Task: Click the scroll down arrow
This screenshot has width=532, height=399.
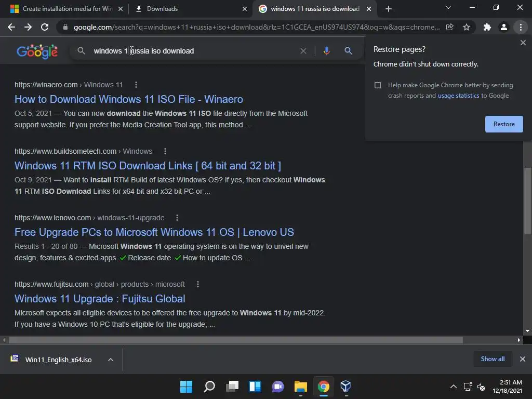Action: point(527,331)
